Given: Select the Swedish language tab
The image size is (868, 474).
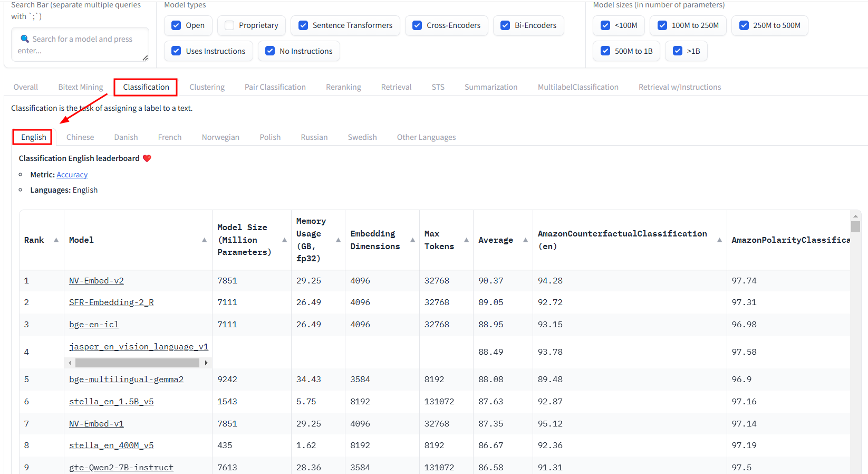Looking at the screenshot, I should coord(362,137).
